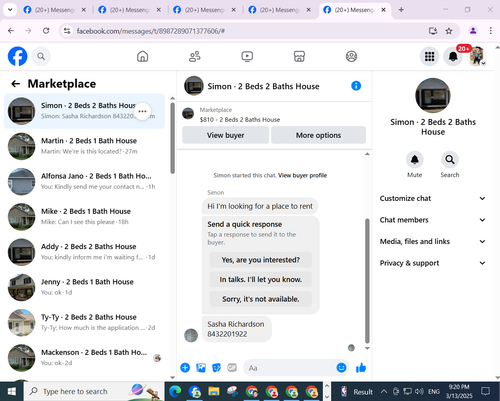Open Mike - 2 Beds 1 Bath House chat
This screenshot has width=500, height=401.
coord(84,217)
